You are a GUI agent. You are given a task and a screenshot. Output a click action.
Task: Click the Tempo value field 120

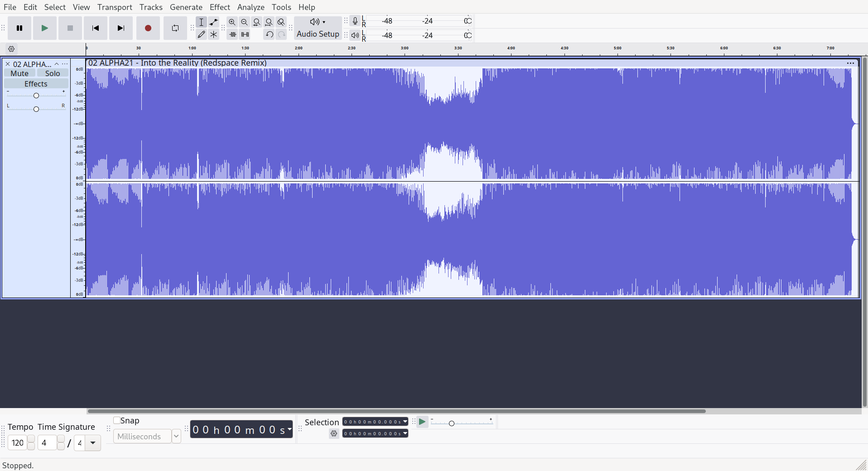[18, 442]
